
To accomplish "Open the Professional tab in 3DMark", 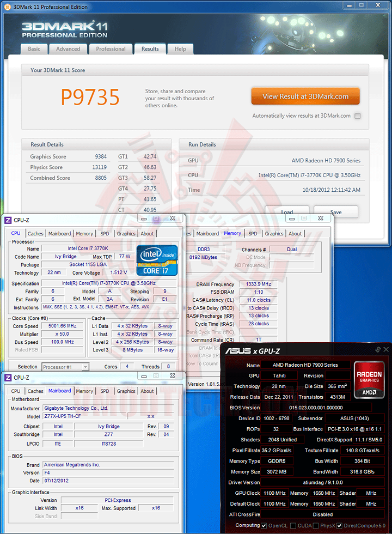I will click(111, 49).
